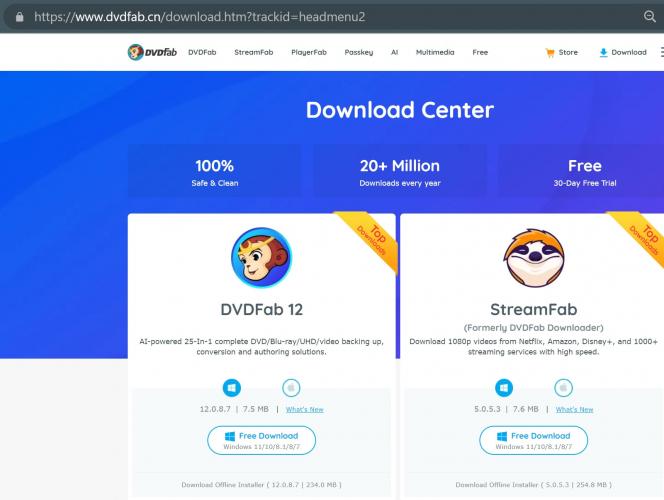Click Free Download button for DVDFab 12
Image resolution: width=664 pixels, height=500 pixels.
tap(262, 440)
